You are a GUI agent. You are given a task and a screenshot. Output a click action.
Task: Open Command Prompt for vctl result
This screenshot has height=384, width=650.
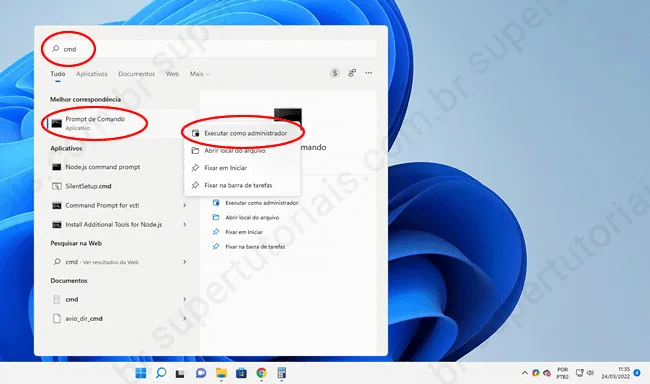coord(102,205)
